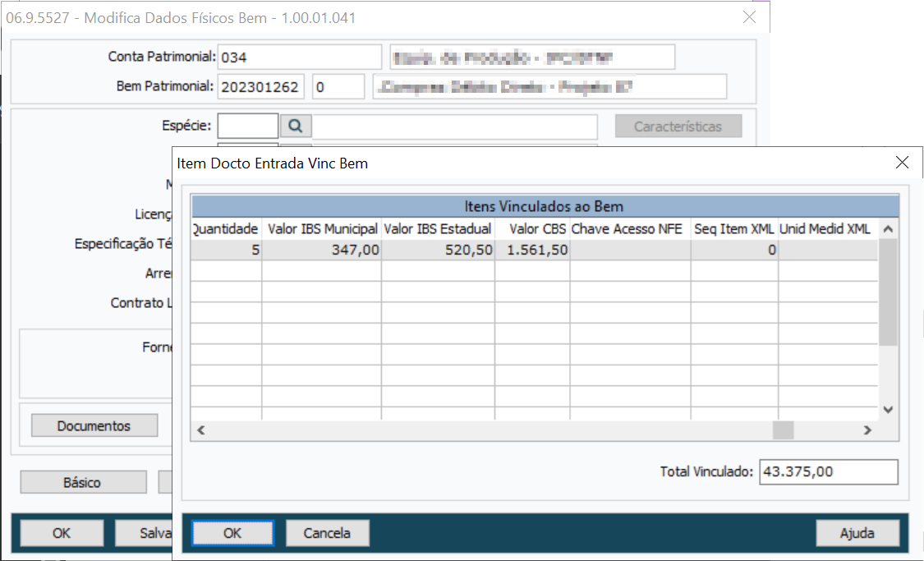Screen dimensions: 924x561
Task: Click the Espécie description field
Action: (x=454, y=126)
